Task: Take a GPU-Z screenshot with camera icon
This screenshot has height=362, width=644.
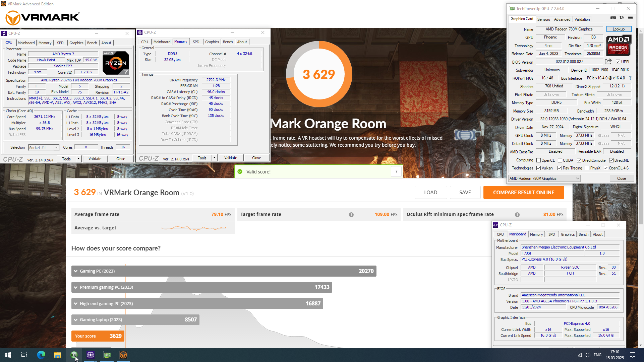Action: click(x=613, y=17)
